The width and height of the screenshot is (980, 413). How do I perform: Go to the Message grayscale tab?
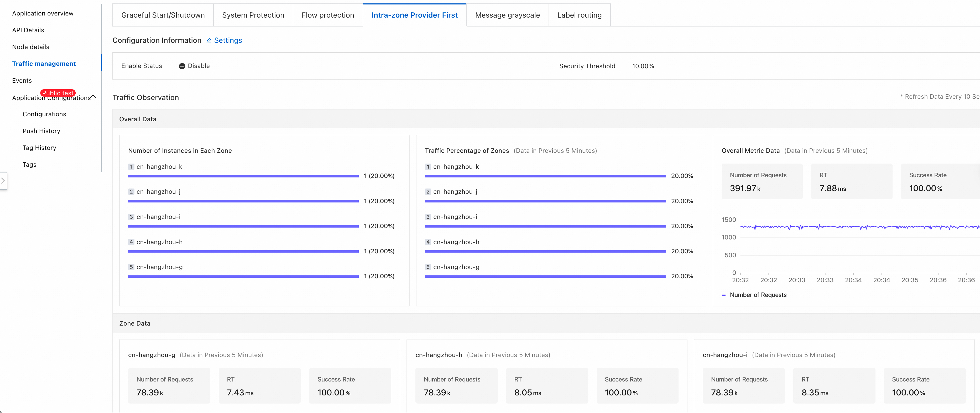coord(507,15)
